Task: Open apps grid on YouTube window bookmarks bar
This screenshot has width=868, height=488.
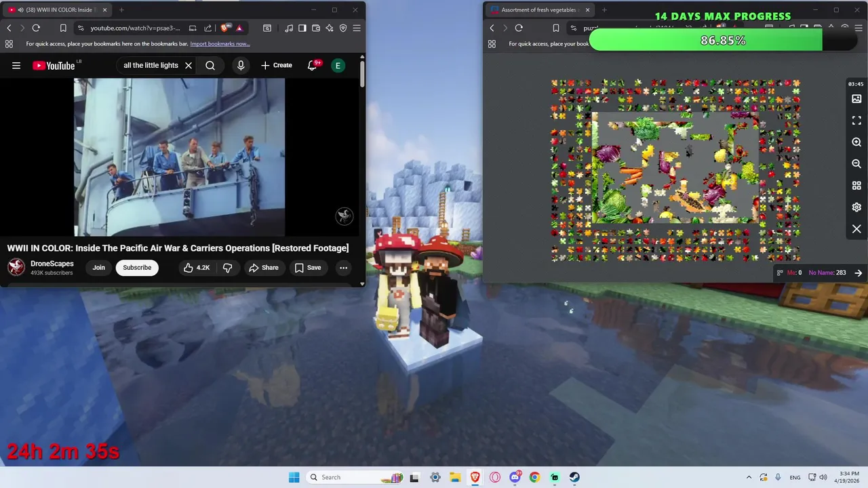Action: pyautogui.click(x=9, y=43)
